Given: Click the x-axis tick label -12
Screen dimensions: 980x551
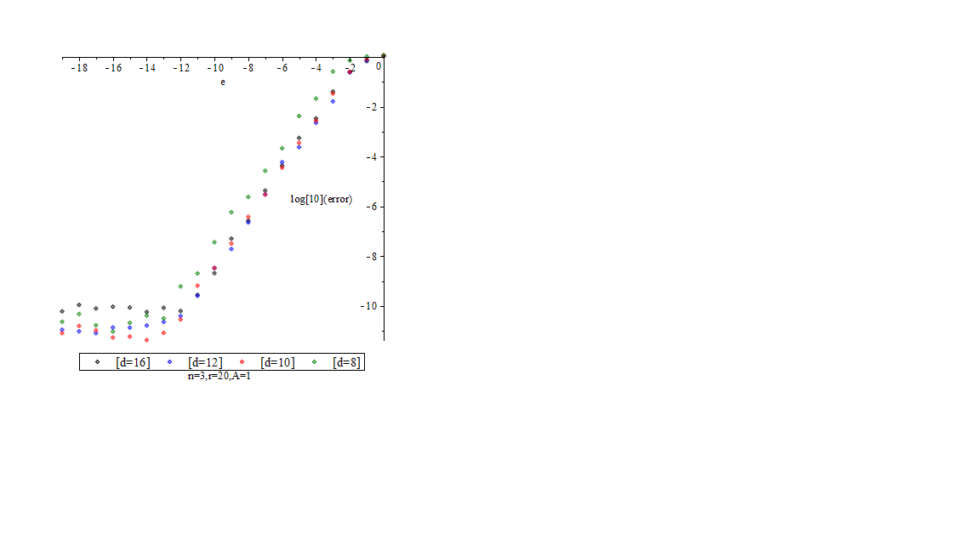Looking at the screenshot, I should 181,68.
